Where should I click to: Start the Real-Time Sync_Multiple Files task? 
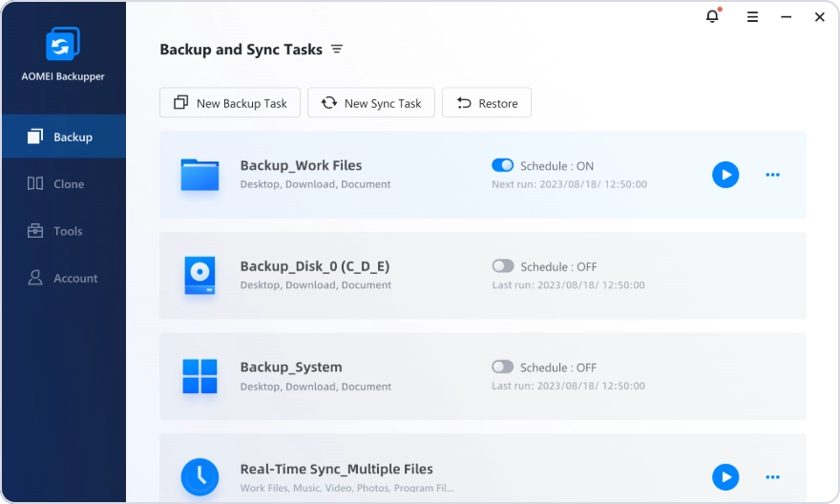(725, 477)
